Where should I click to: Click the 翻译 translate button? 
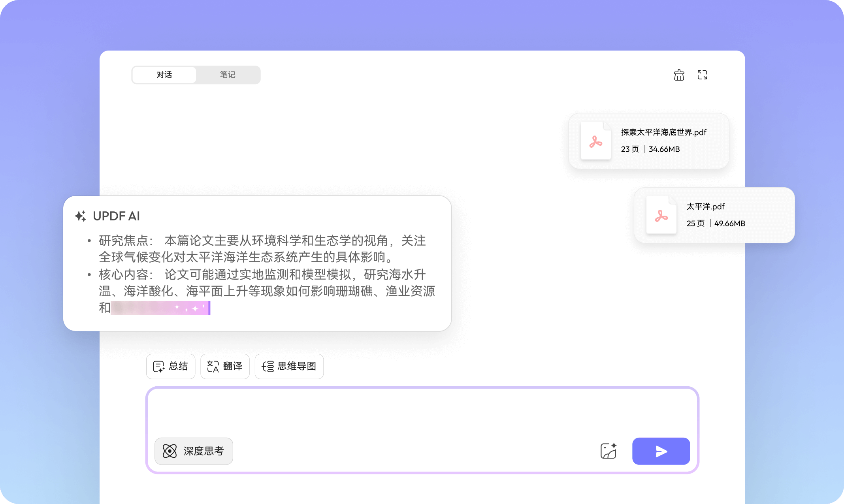225,366
